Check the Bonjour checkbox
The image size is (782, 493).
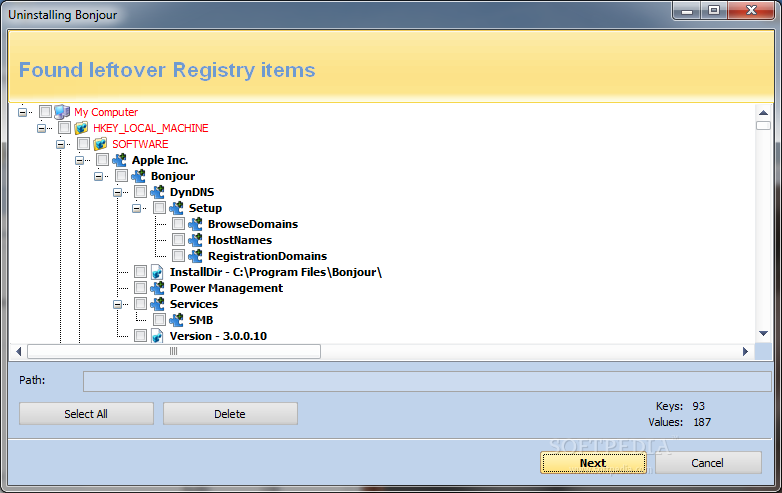tap(121, 175)
